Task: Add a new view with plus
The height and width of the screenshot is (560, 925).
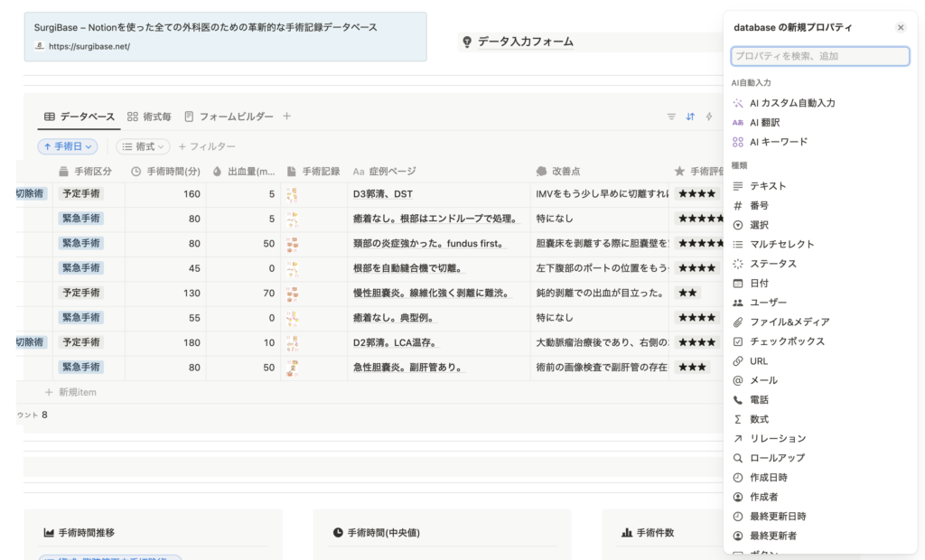Action: (286, 117)
